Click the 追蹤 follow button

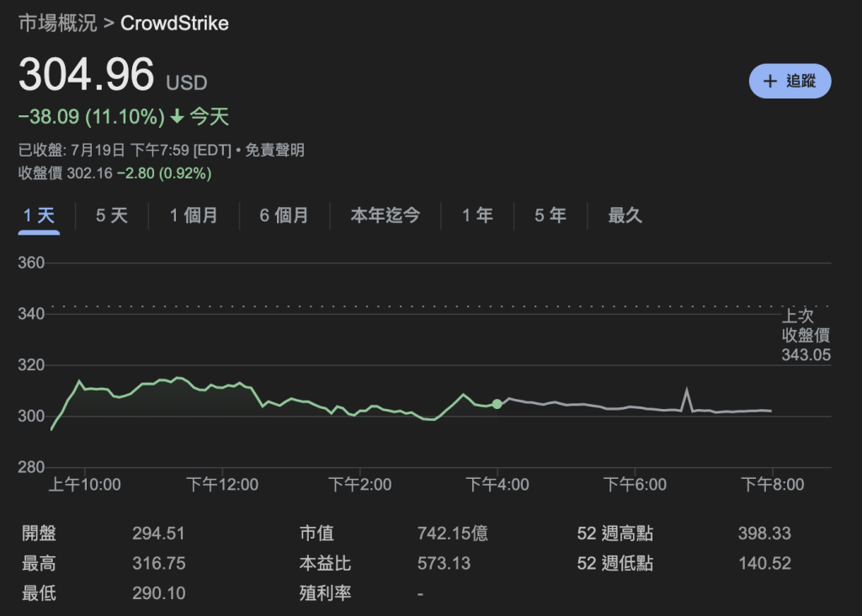click(x=790, y=82)
